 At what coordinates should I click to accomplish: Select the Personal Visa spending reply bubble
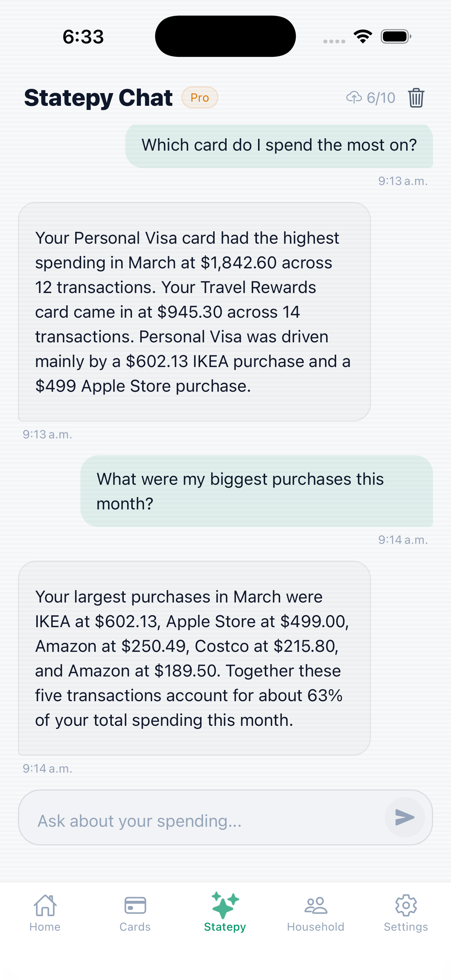pos(194,312)
